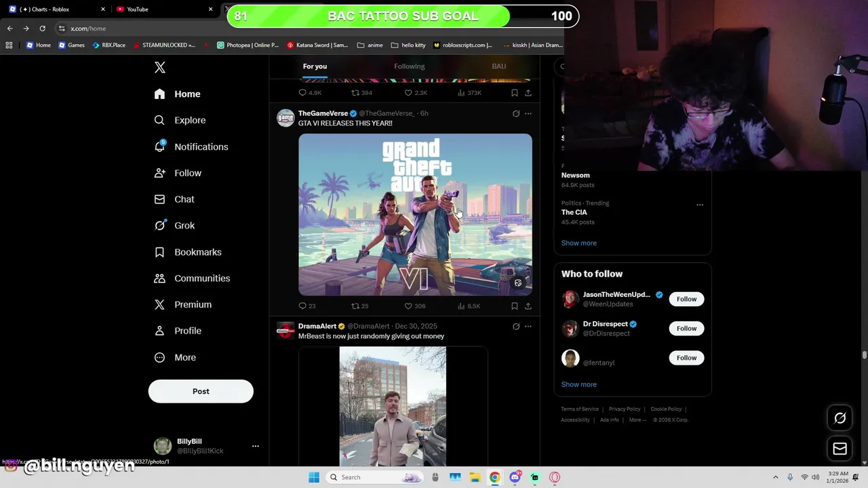Open File Explorer from taskbar
Image resolution: width=868 pixels, height=488 pixels.
pos(475,477)
